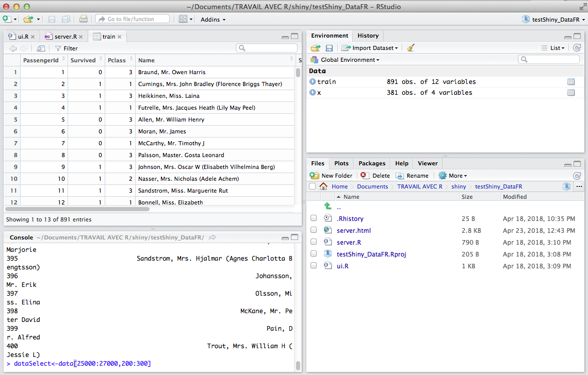Click the Delete file button
Image resolution: width=588 pixels, height=375 pixels.
point(375,176)
